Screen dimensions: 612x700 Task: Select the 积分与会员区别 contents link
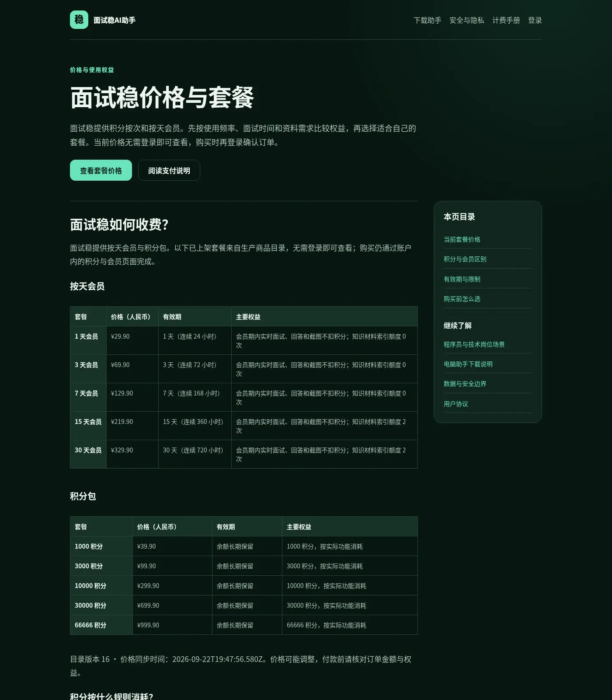465,259
